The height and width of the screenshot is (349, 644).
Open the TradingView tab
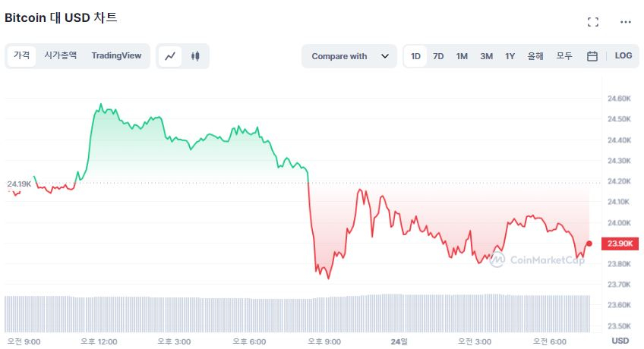click(x=116, y=55)
